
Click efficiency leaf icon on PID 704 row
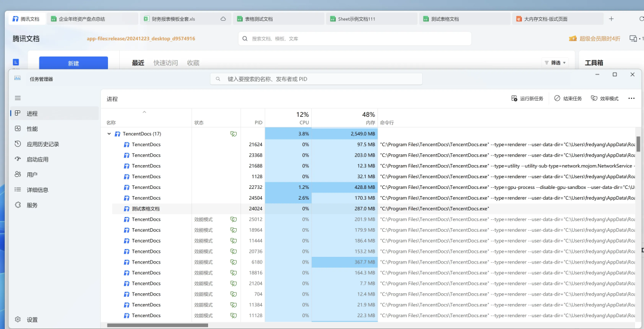pyautogui.click(x=233, y=294)
